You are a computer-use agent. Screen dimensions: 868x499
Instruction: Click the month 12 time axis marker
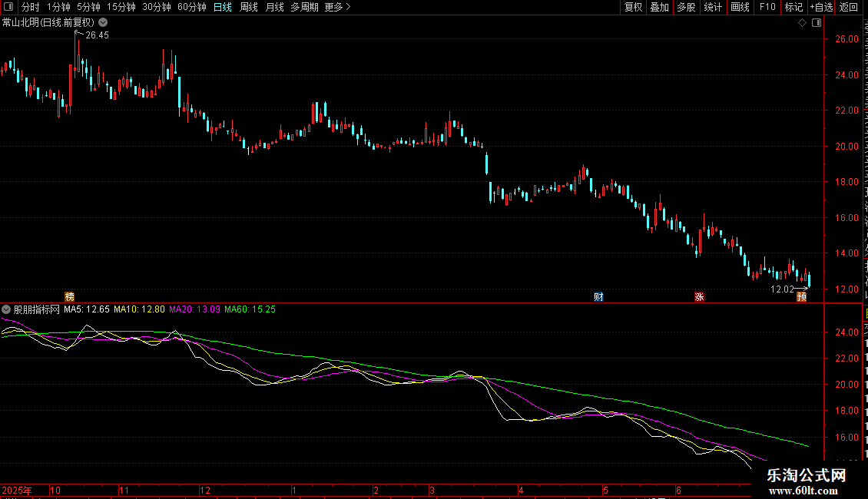tap(205, 490)
